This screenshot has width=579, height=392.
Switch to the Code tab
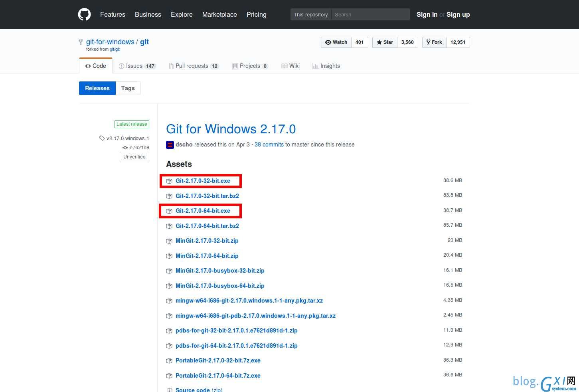click(x=96, y=66)
